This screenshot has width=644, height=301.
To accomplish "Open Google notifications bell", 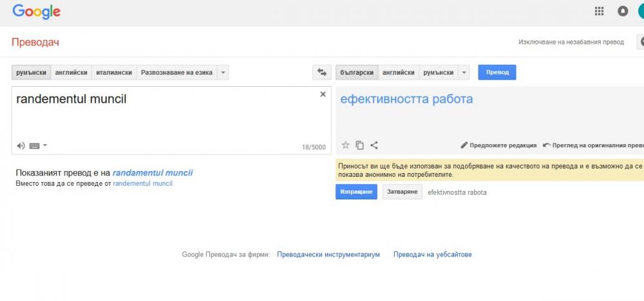I will point(623,11).
